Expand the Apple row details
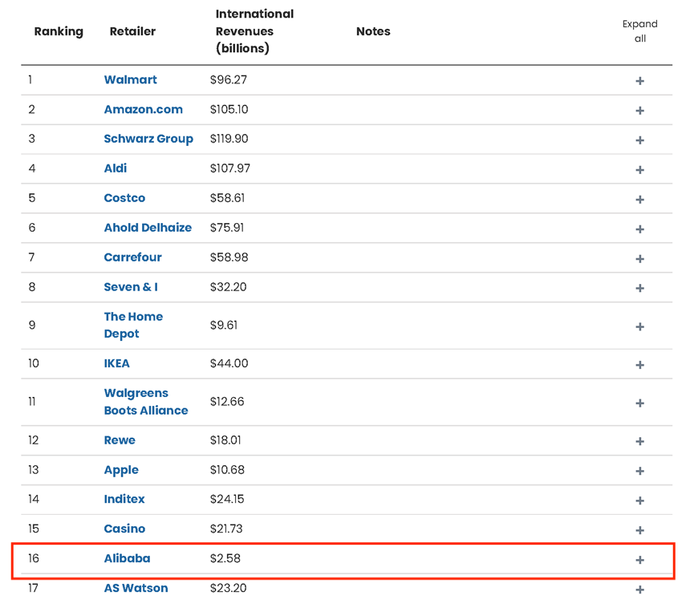The width and height of the screenshot is (694, 616). pyautogui.click(x=639, y=472)
